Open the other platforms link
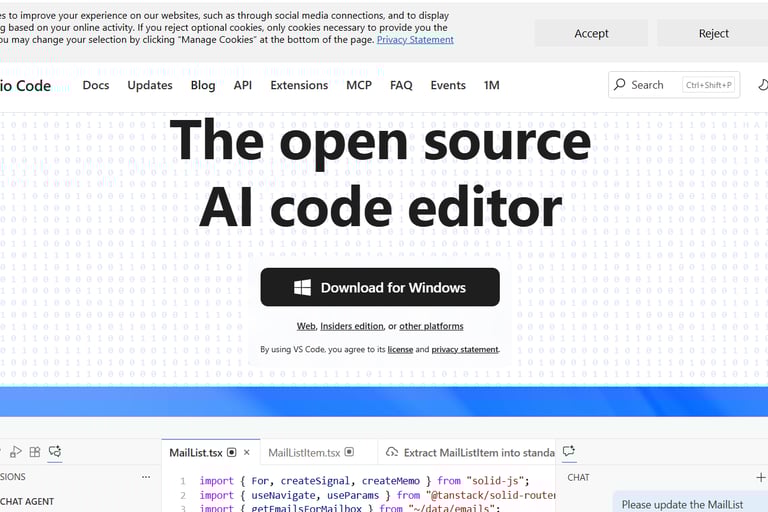Image resolution: width=768 pixels, height=512 pixels. click(x=431, y=326)
